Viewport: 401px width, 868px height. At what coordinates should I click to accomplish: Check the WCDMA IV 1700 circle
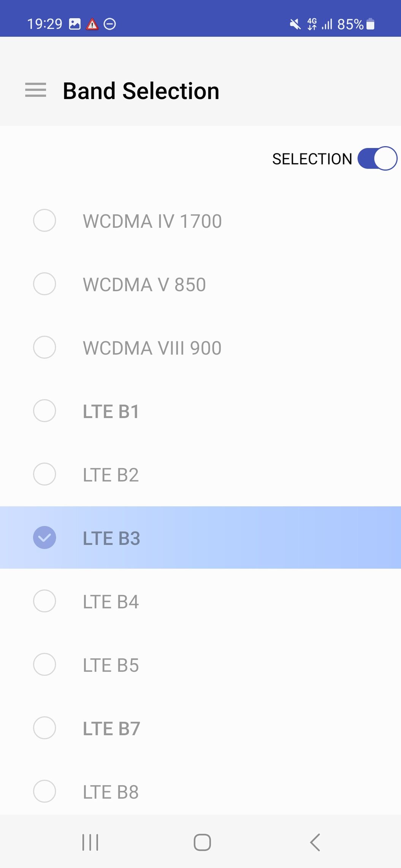coord(44,220)
